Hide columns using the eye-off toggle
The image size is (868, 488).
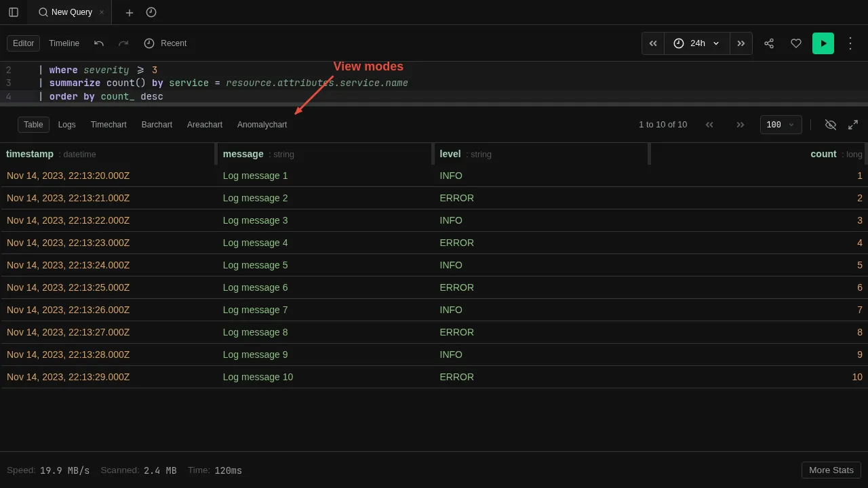click(x=831, y=124)
